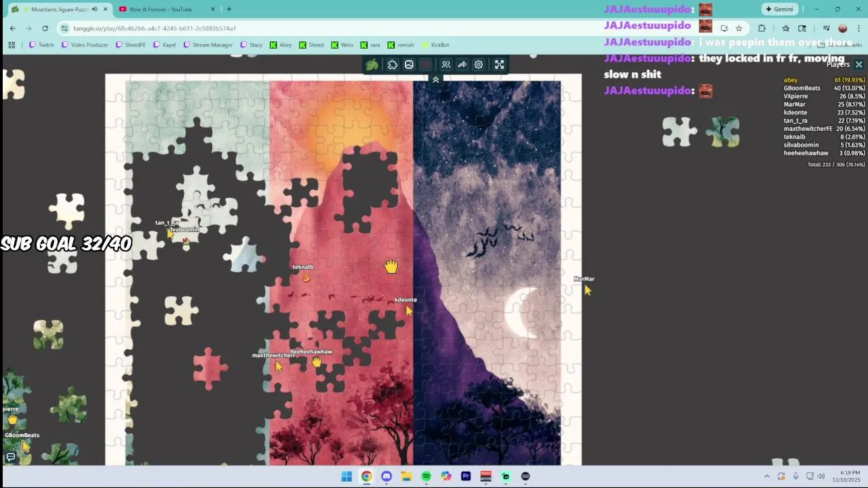This screenshot has width=868, height=488.
Task: Open the chat bubble icon in the lower left corner
Action: (10, 457)
